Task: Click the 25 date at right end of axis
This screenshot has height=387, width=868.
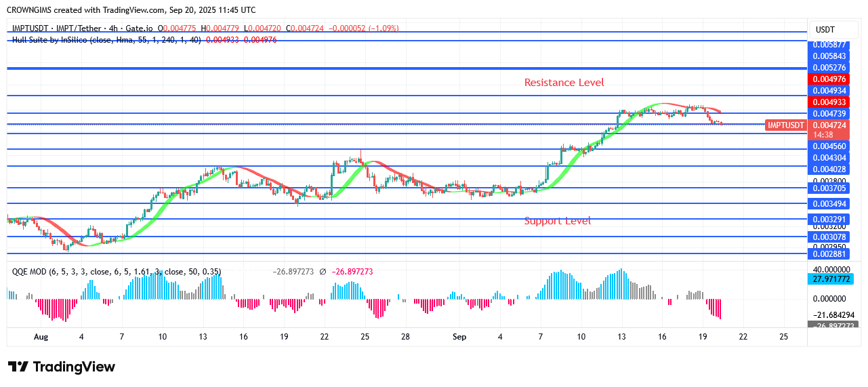Action: [x=783, y=337]
